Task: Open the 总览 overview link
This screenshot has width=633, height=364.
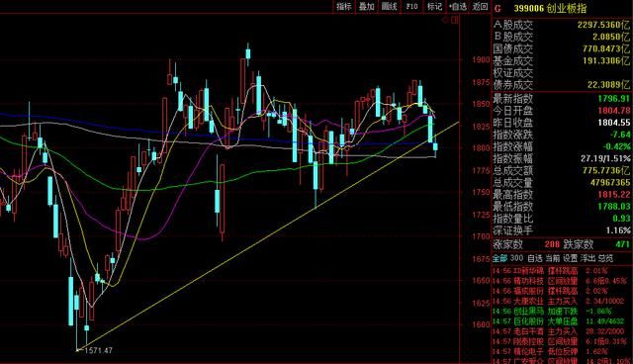Action: (605, 258)
